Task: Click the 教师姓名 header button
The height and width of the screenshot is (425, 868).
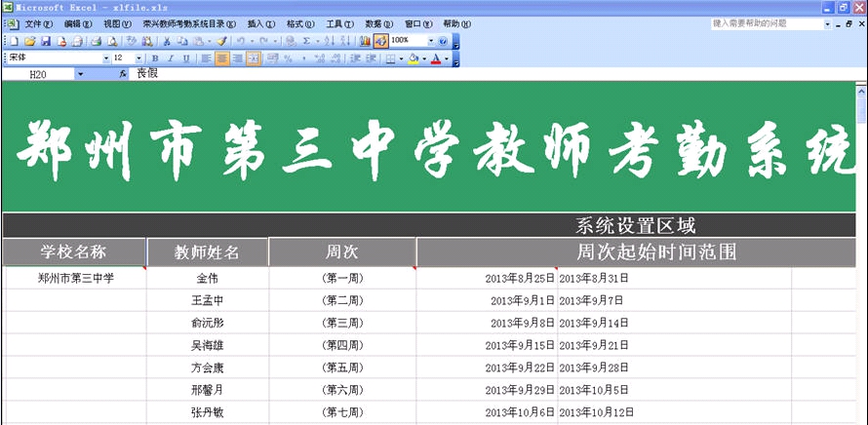Action: (207, 252)
